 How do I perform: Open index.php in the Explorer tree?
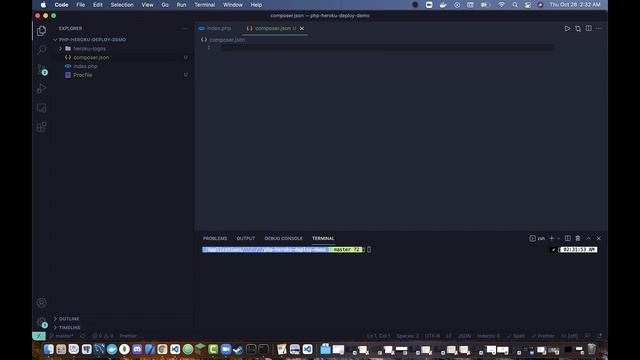tap(85, 66)
